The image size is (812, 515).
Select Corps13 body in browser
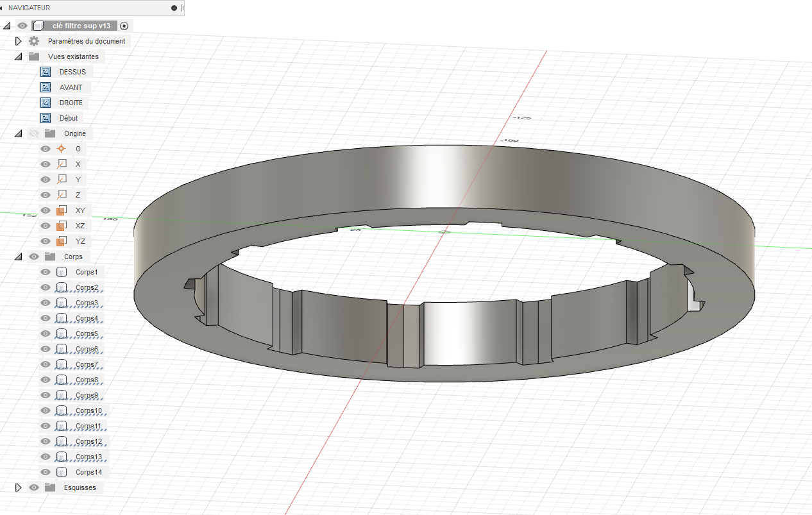point(89,457)
